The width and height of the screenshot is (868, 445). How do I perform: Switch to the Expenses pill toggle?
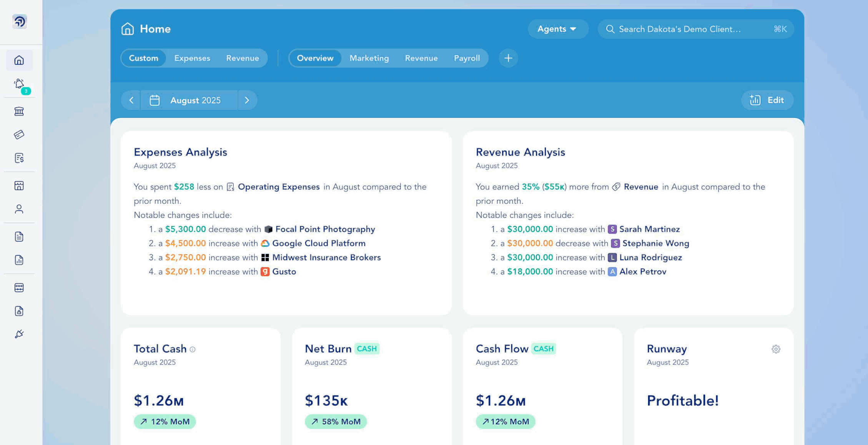coord(192,58)
